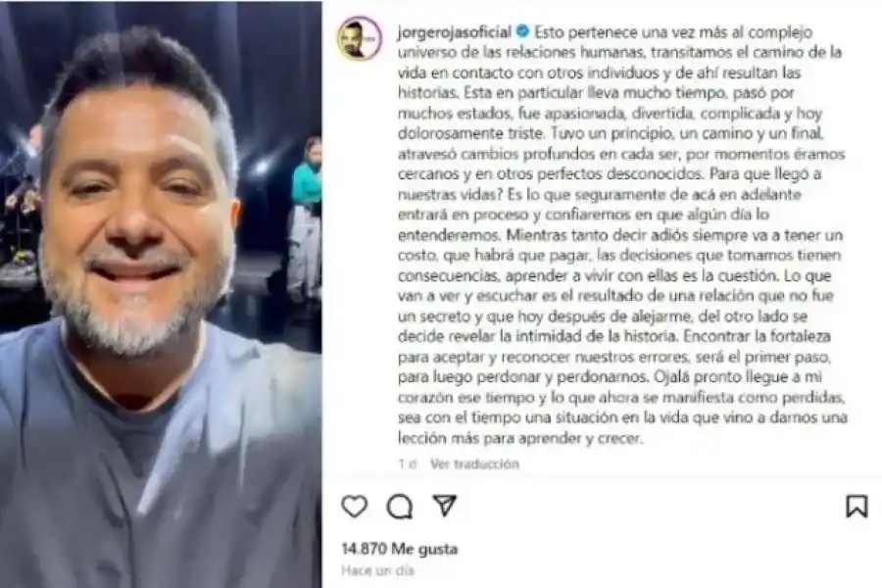The image size is (882, 588).
Task: Click the '1 d' comment age label
Action: click(x=408, y=465)
